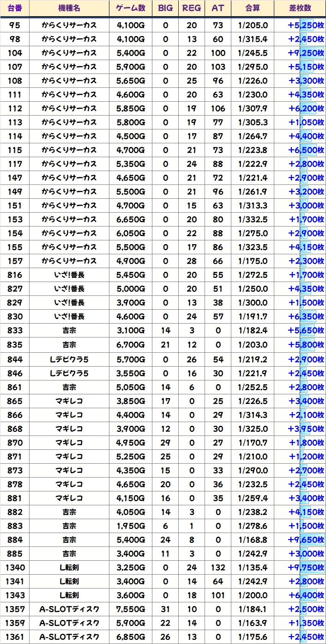Select 6,650G game count for machine 153
Image resolution: width=326 pixels, height=644 pixels.
(x=131, y=219)
